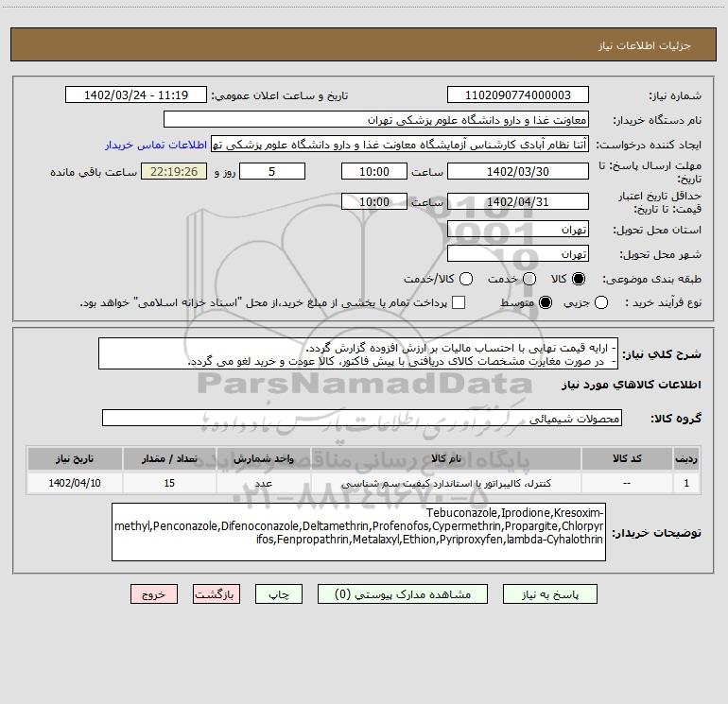Click goods name cell کنترل، کالیبراتور
The width and height of the screenshot is (728, 704).
click(445, 483)
